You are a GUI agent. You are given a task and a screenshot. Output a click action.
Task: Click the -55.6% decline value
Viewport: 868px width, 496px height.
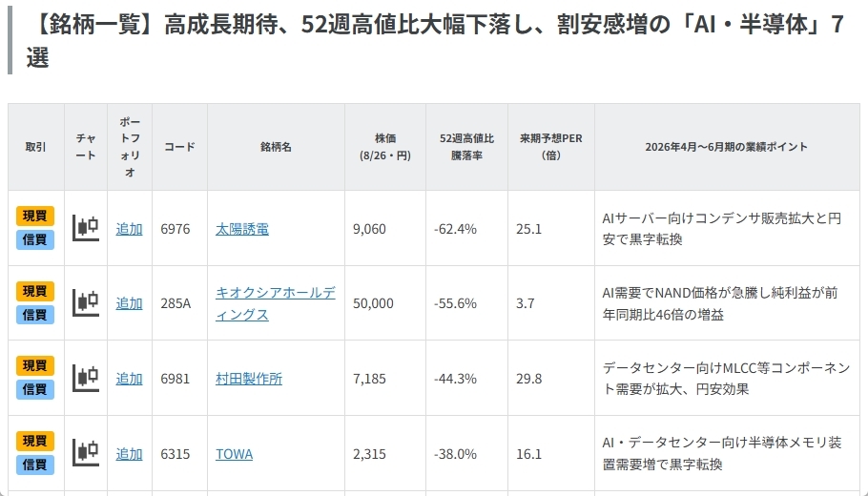point(455,303)
